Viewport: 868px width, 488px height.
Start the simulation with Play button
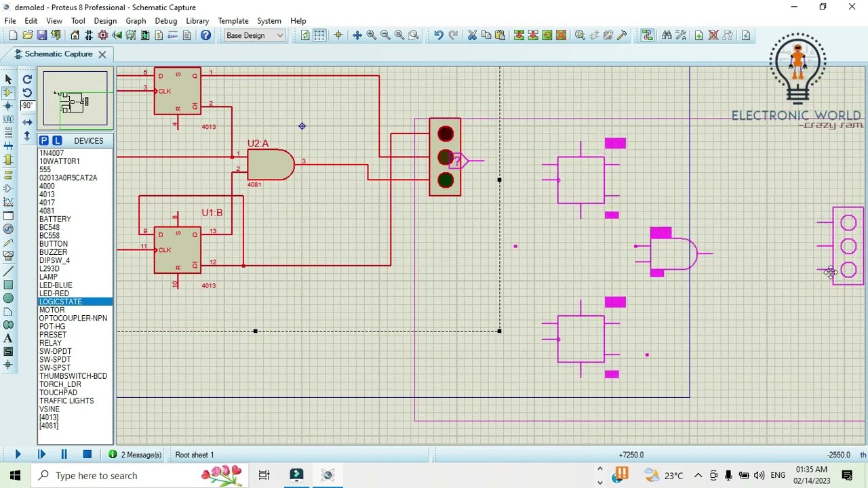(18, 455)
